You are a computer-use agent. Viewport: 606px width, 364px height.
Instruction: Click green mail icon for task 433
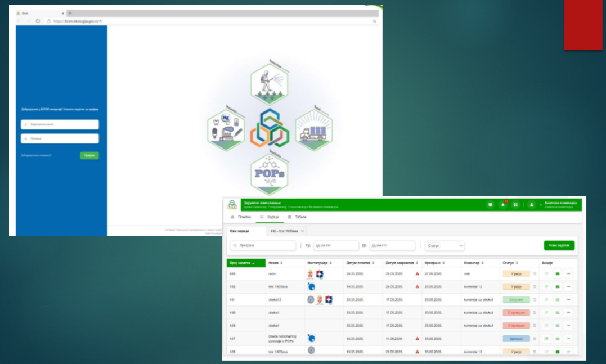point(557,274)
